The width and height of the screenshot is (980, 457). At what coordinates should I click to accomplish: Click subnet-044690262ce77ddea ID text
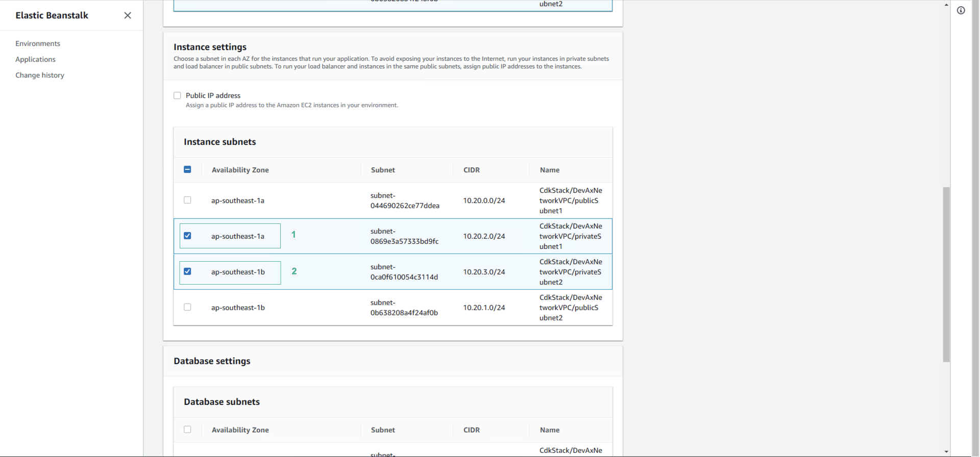click(405, 200)
